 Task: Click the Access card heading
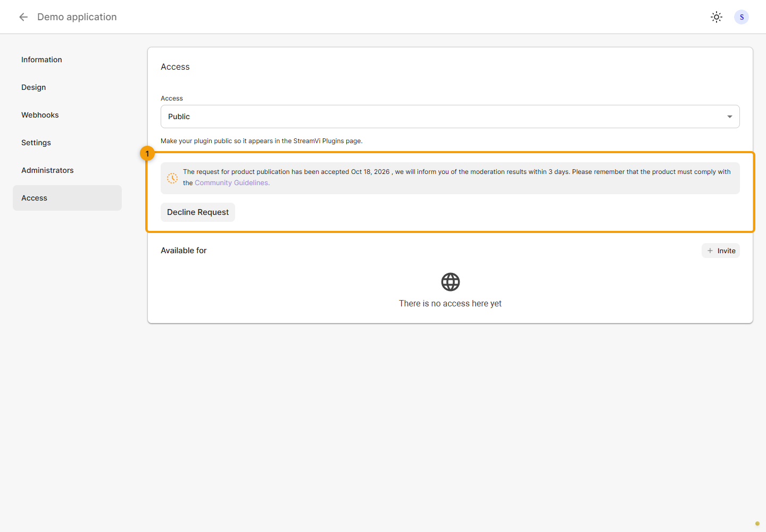[175, 67]
